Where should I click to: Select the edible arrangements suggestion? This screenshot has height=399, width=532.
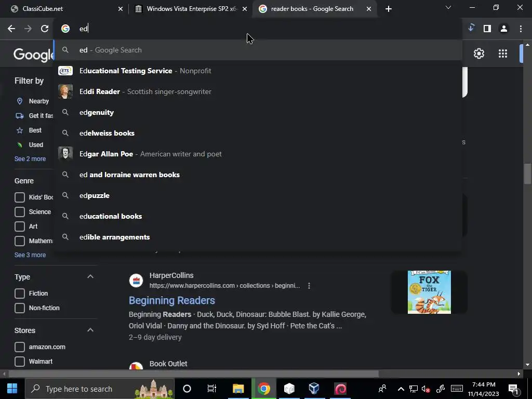[258, 237]
